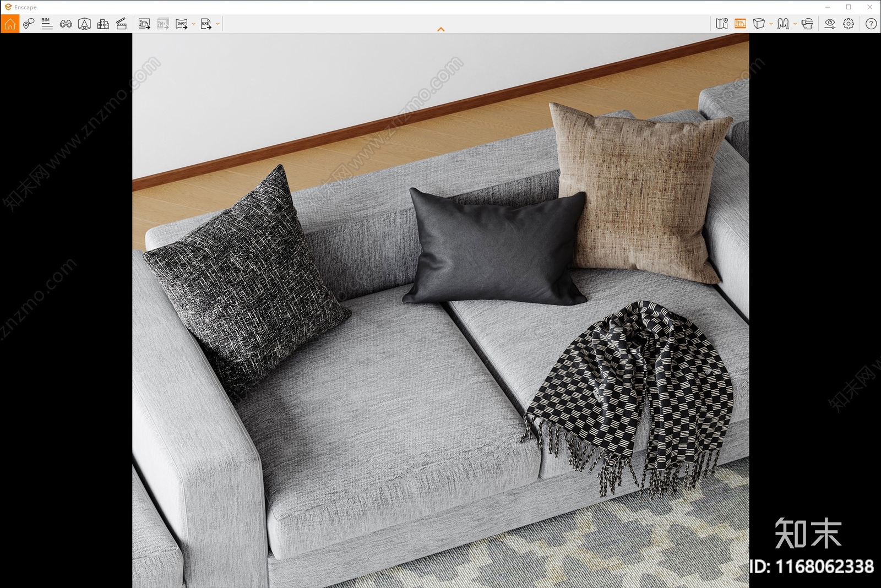Export a 360 panorama
881x588 pixels.
tap(182, 24)
